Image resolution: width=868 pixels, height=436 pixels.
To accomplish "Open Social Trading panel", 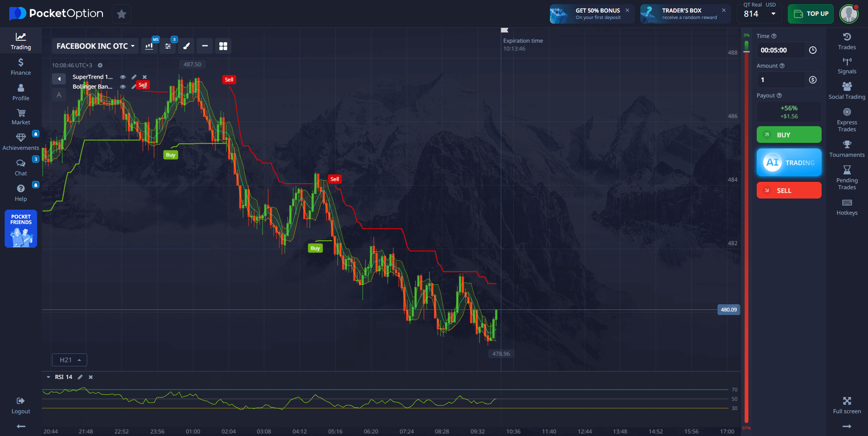I will (x=847, y=91).
